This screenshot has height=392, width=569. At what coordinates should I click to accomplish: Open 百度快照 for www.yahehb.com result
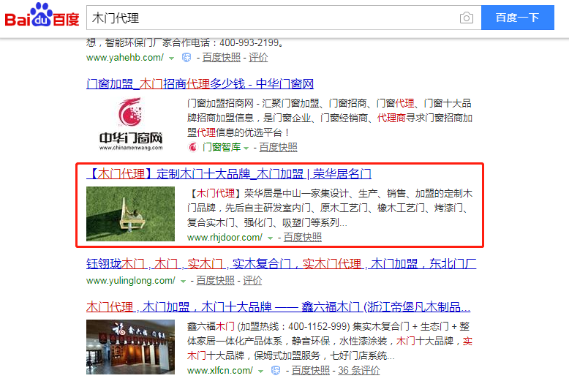[x=222, y=57]
